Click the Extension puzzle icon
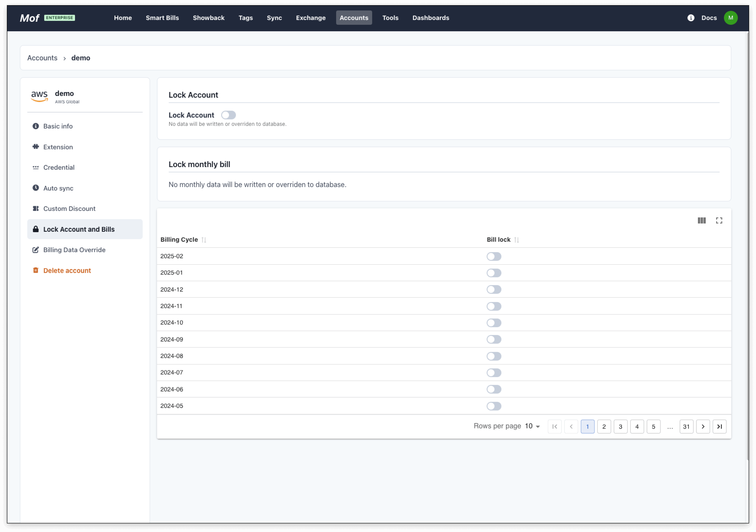This screenshot has width=756, height=532. tap(36, 147)
